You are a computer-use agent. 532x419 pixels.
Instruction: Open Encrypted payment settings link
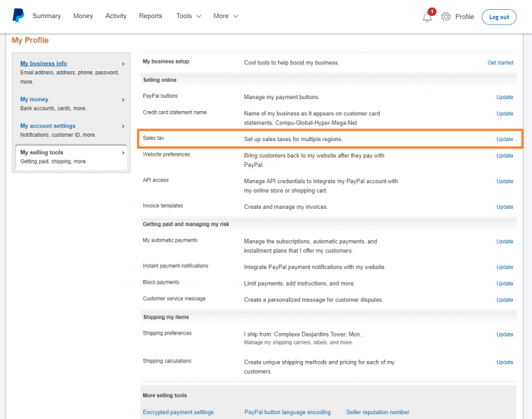click(178, 412)
